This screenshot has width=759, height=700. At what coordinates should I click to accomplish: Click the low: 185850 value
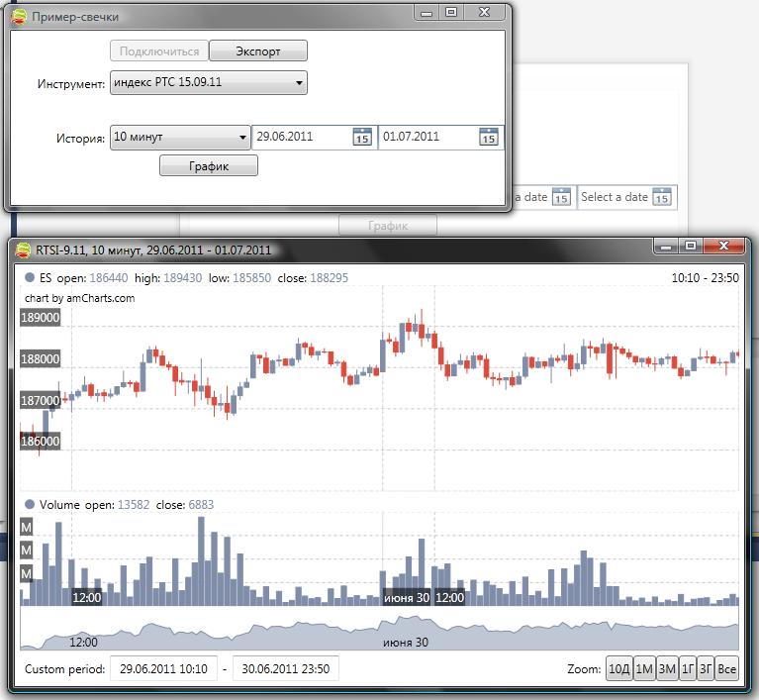tap(251, 278)
